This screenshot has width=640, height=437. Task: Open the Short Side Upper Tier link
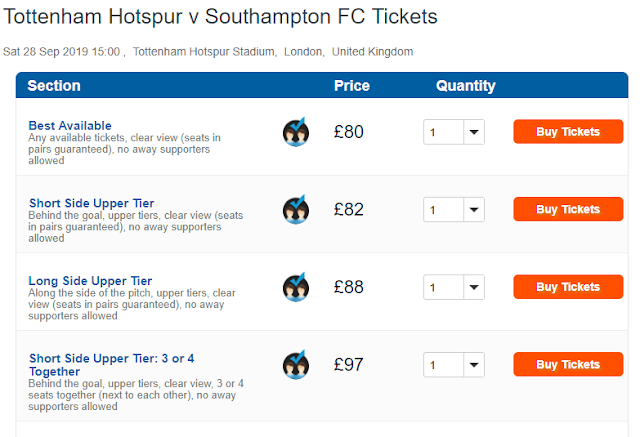[x=92, y=203]
